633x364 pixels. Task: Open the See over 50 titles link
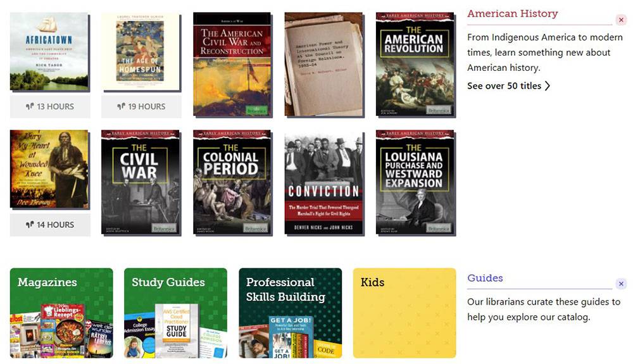point(508,85)
